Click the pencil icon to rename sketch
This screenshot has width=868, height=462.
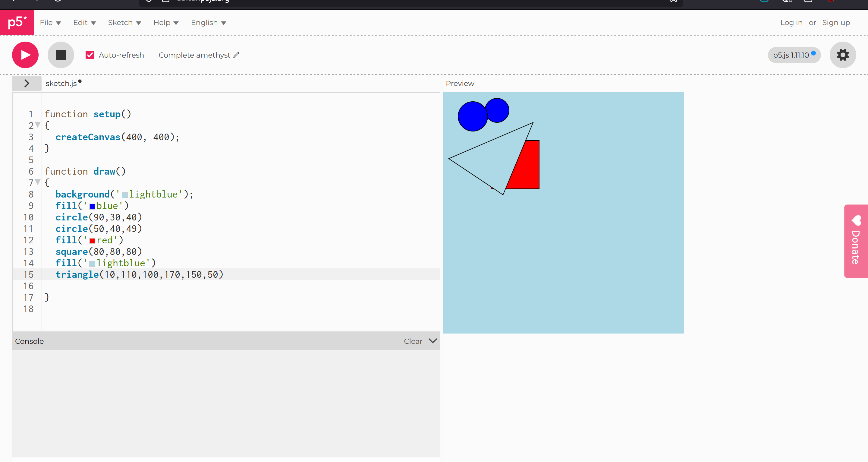236,55
